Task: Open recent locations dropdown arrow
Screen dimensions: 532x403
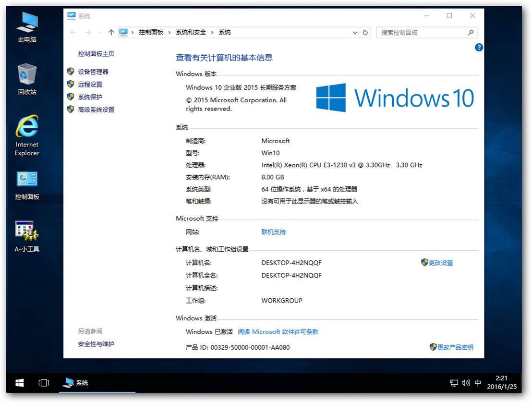Action: (x=100, y=33)
